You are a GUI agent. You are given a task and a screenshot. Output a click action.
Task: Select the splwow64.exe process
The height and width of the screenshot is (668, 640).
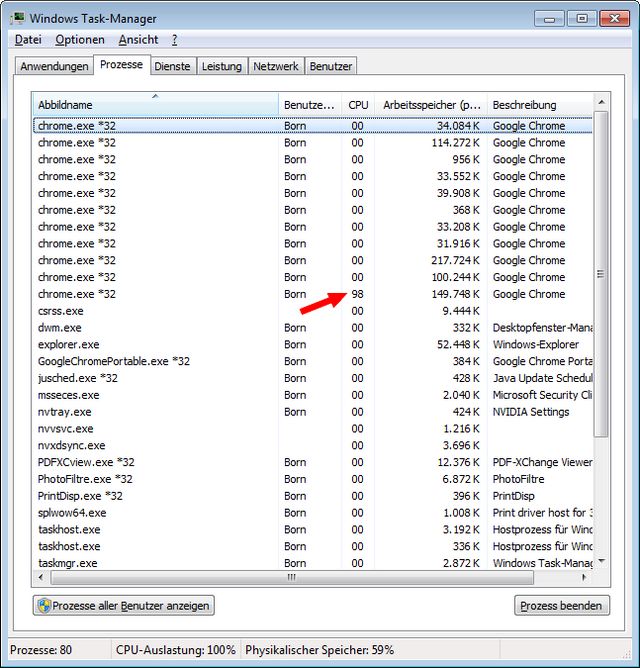tap(312, 513)
